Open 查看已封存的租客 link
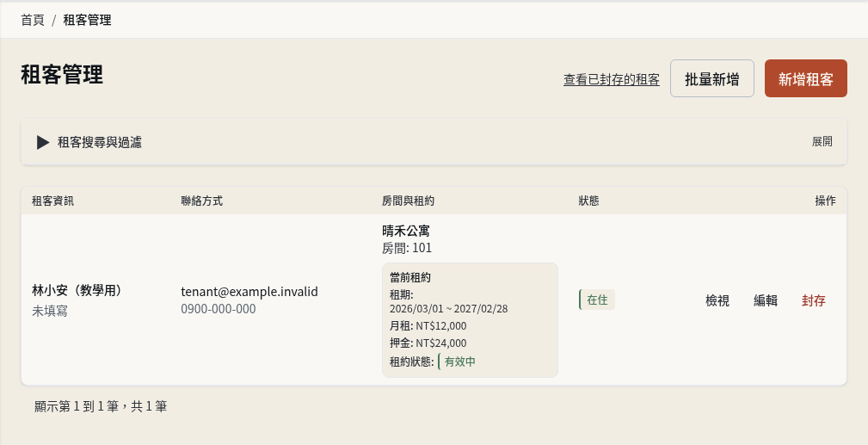Screen dimensions: 868x445 [x=612, y=80]
